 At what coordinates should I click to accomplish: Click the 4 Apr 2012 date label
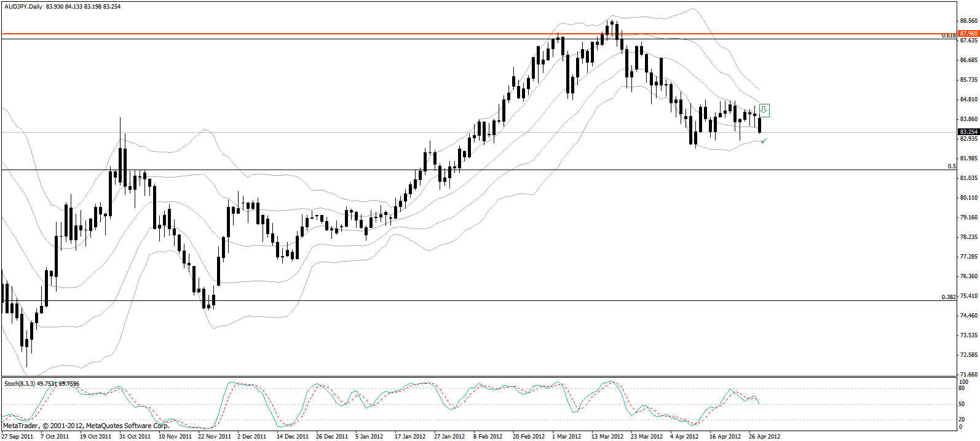(x=684, y=437)
